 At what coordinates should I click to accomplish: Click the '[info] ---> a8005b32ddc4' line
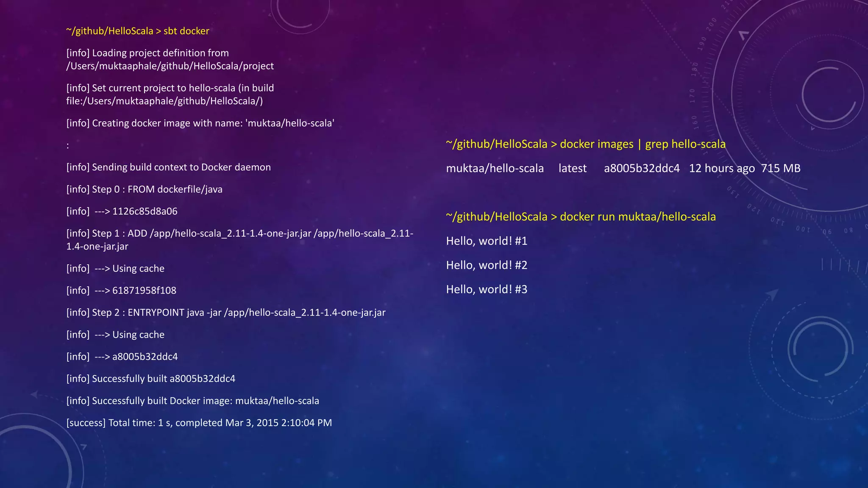[x=122, y=357]
